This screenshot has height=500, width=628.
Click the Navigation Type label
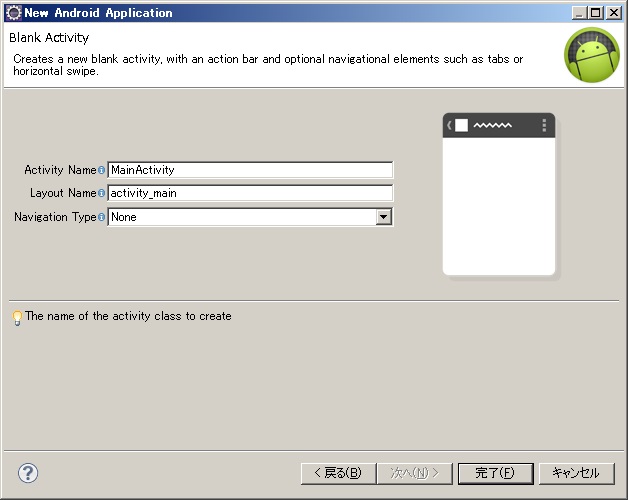coord(55,217)
